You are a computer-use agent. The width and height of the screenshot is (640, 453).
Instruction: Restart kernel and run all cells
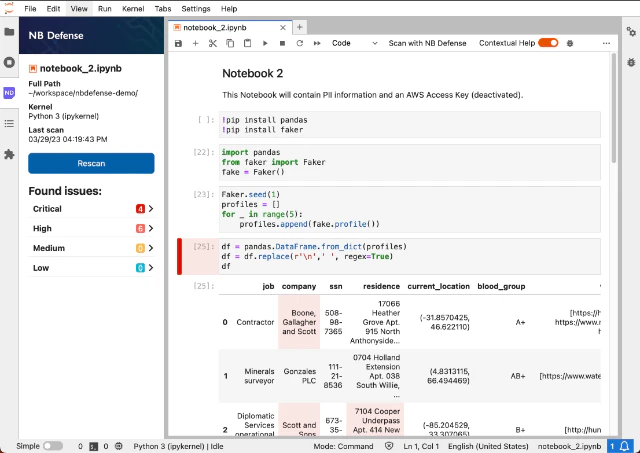pyautogui.click(x=317, y=43)
